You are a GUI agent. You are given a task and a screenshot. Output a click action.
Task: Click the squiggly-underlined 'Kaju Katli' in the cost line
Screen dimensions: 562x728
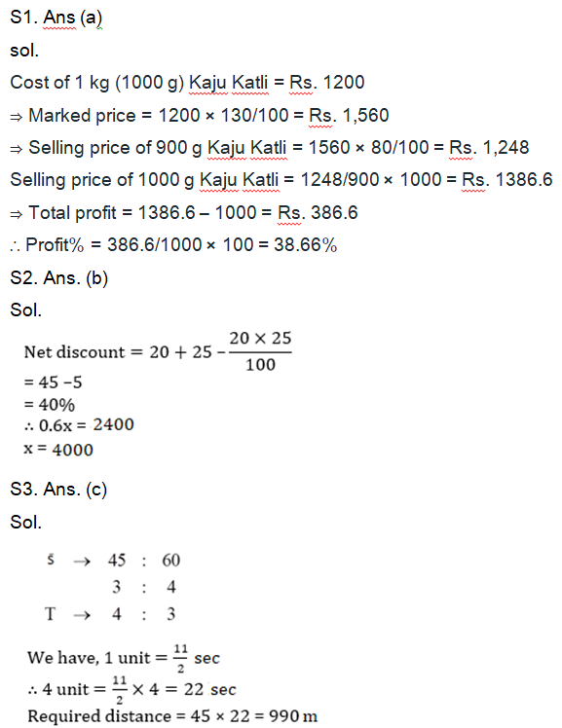229,83
